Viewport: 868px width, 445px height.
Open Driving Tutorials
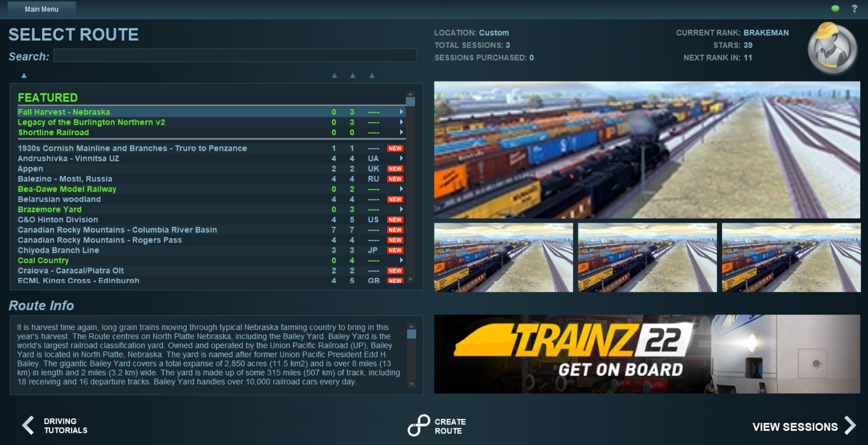pyautogui.click(x=65, y=426)
